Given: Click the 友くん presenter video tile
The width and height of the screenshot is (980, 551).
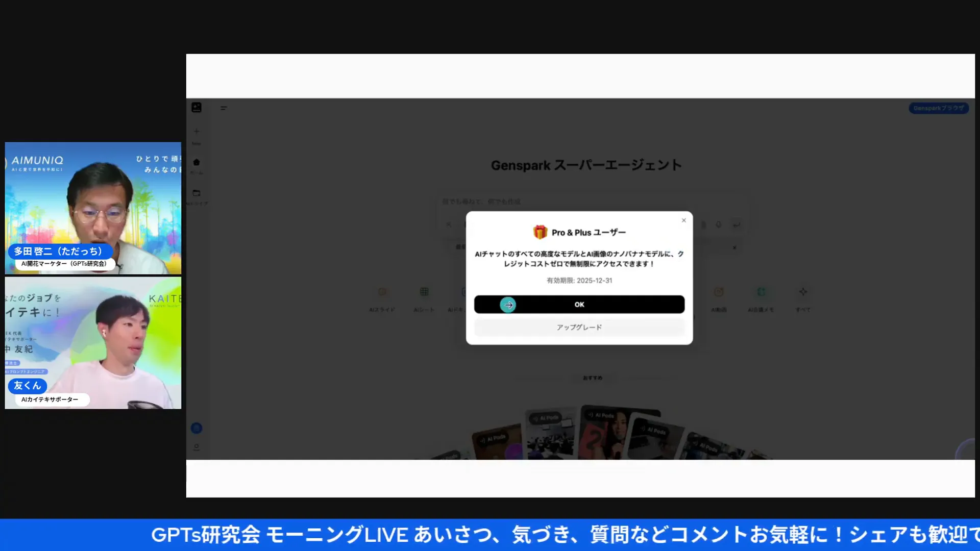Looking at the screenshot, I should pyautogui.click(x=93, y=343).
